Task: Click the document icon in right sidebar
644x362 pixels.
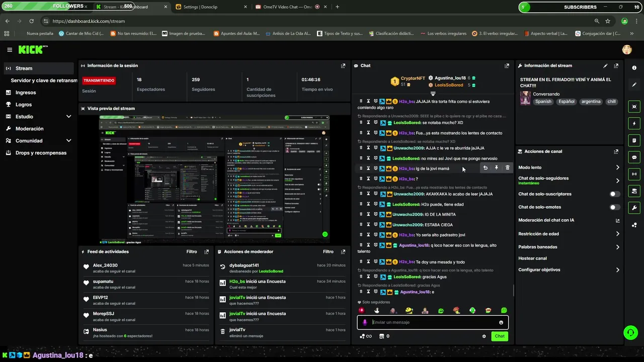Action: point(634,140)
